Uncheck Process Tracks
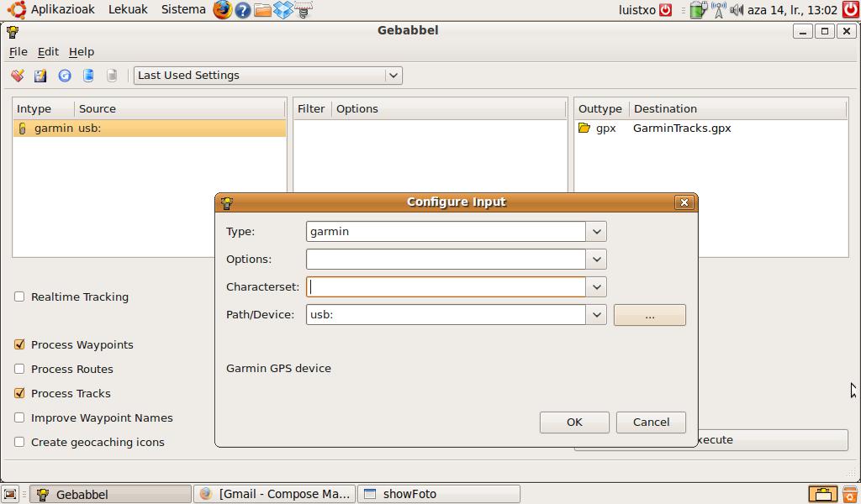The width and height of the screenshot is (861, 504). point(19,393)
